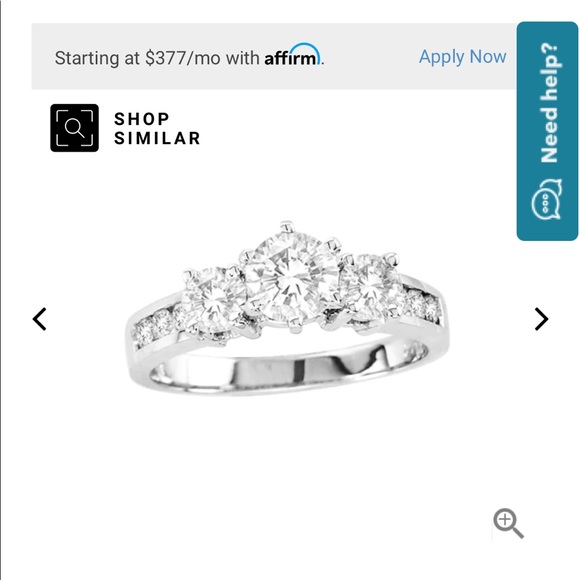Click the word SIMILAR beside the scan icon
This screenshot has width=580, height=580.
pyautogui.click(x=157, y=138)
